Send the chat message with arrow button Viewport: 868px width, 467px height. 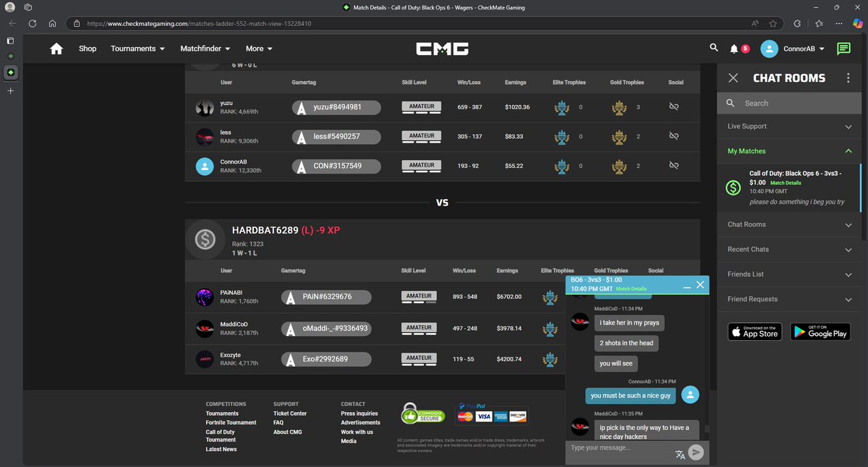696,453
